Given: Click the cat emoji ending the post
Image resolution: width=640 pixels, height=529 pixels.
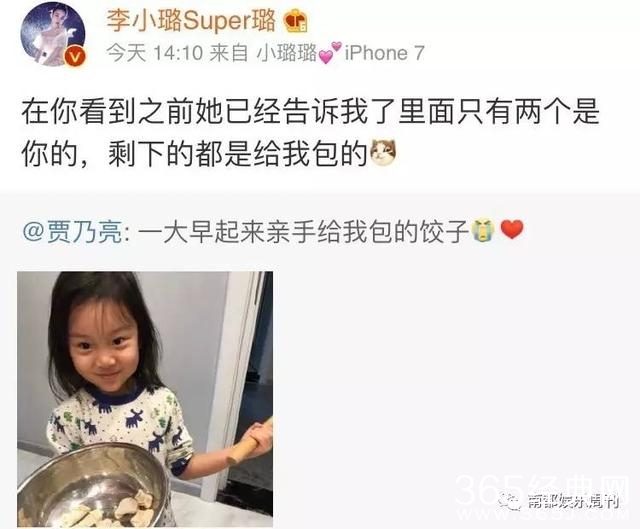Looking at the screenshot, I should (x=383, y=153).
